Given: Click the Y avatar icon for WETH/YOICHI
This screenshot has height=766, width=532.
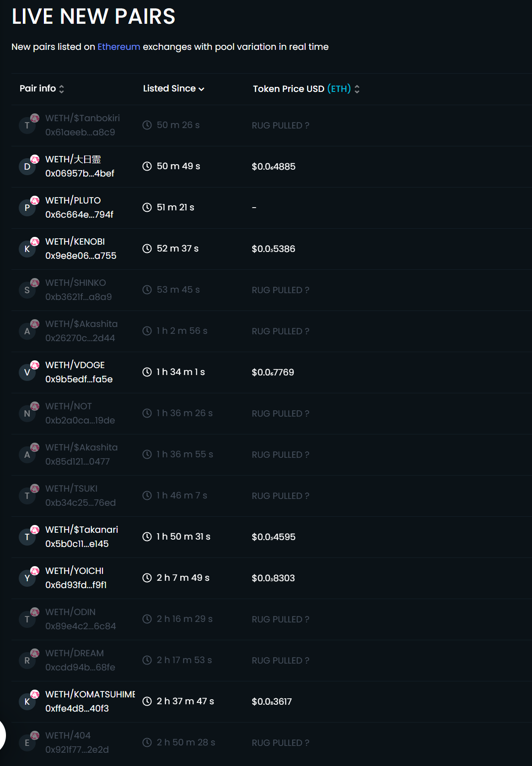Looking at the screenshot, I should (27, 579).
